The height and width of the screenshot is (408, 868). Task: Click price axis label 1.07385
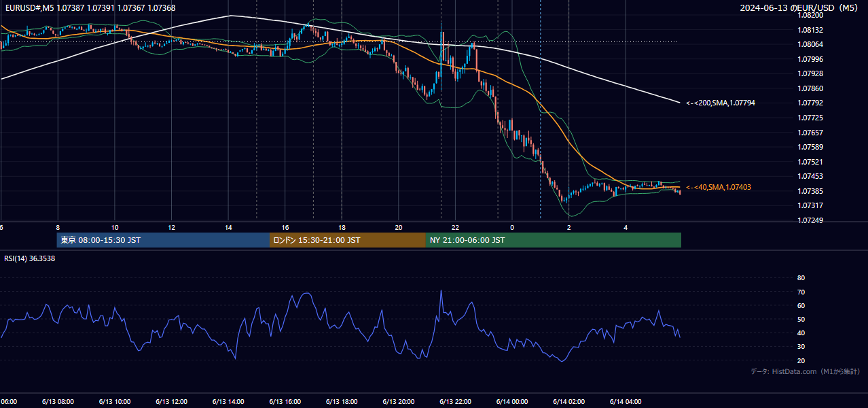pos(810,191)
